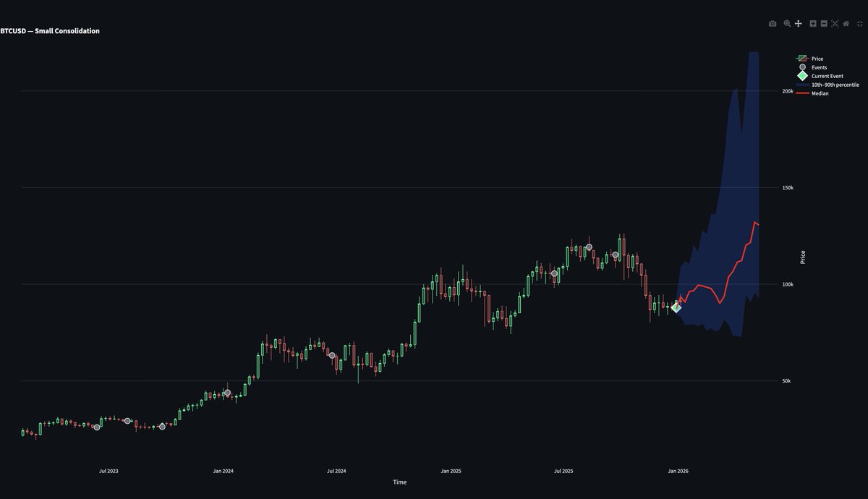Toggle the Price candlestick trace in legend

pos(809,59)
